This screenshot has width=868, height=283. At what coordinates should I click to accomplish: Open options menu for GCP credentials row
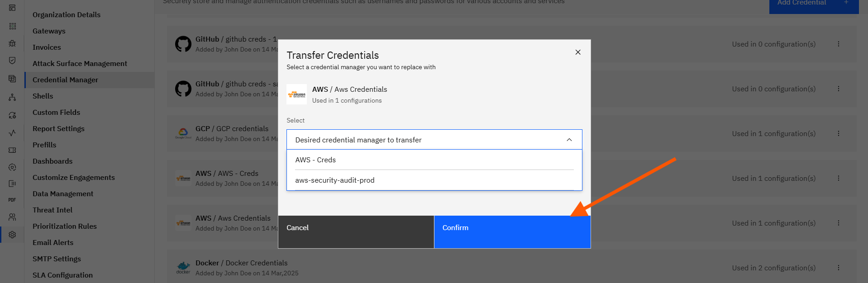pyautogui.click(x=839, y=134)
